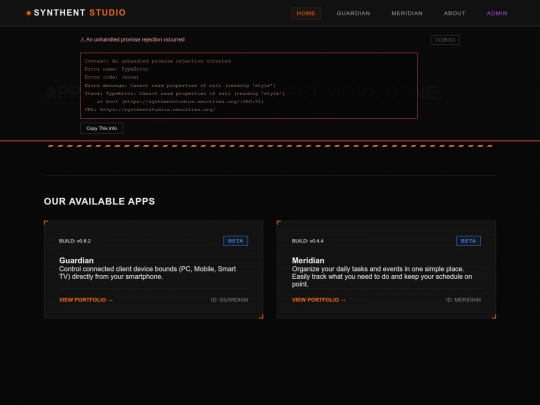Open the About page
540x405 pixels.
click(454, 13)
